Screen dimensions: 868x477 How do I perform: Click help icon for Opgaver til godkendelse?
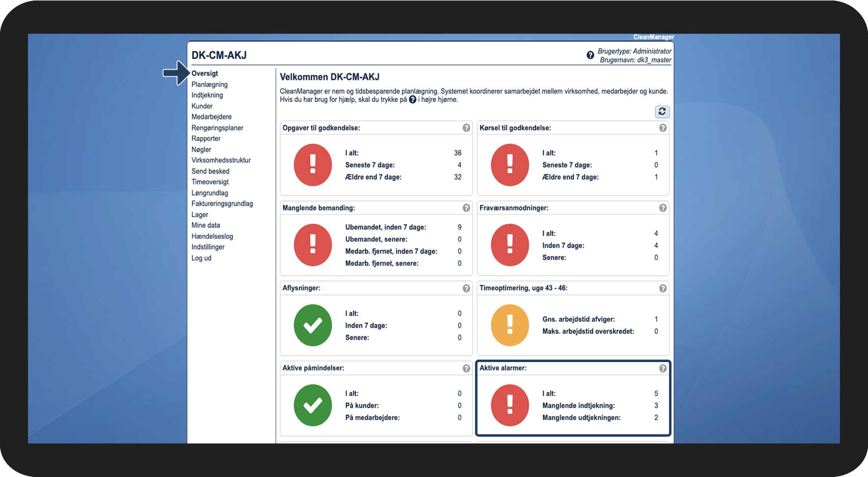pos(466,128)
